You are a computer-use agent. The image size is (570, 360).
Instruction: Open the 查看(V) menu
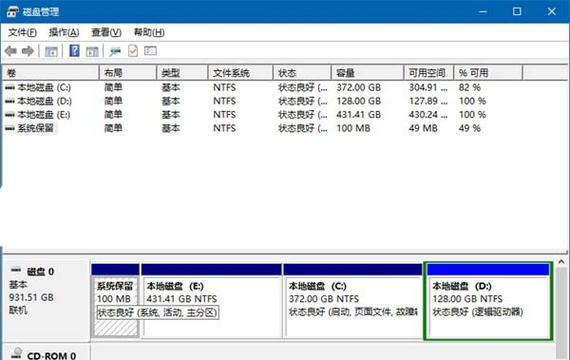(106, 32)
